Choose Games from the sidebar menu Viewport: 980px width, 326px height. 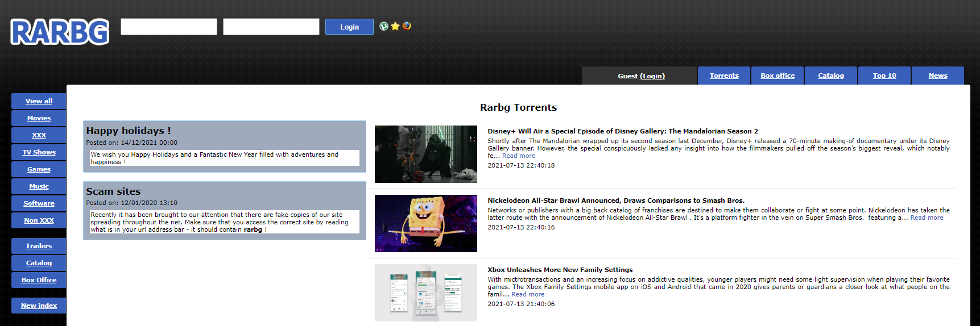(x=39, y=169)
